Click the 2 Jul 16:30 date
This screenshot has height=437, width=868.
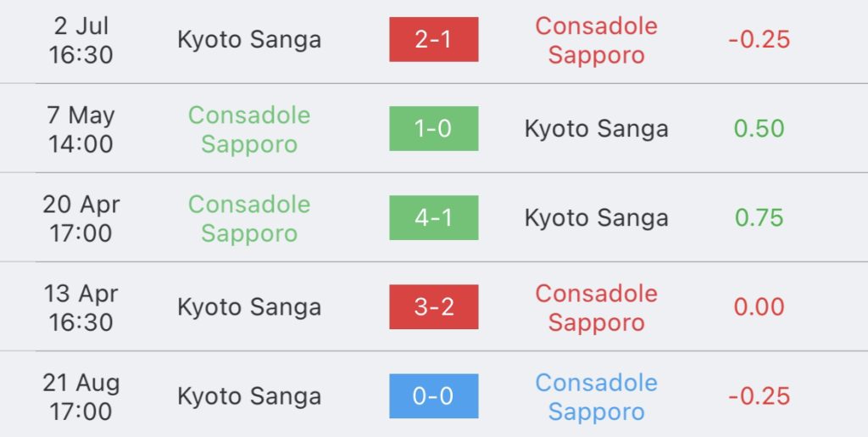click(81, 40)
